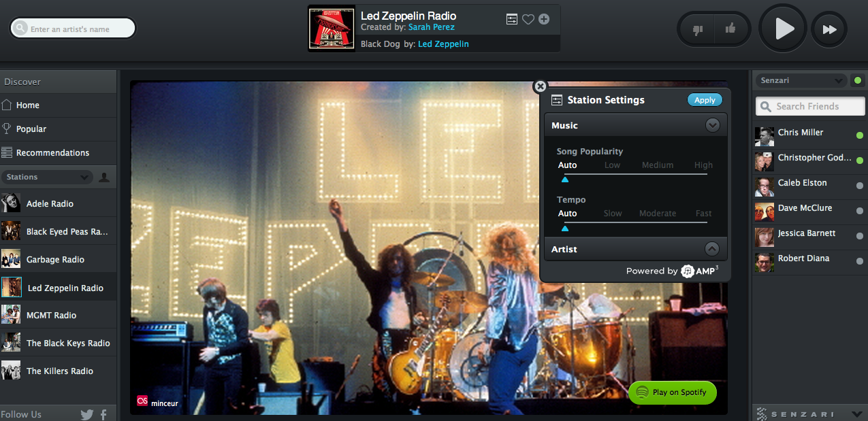Apply the station settings

(x=705, y=100)
